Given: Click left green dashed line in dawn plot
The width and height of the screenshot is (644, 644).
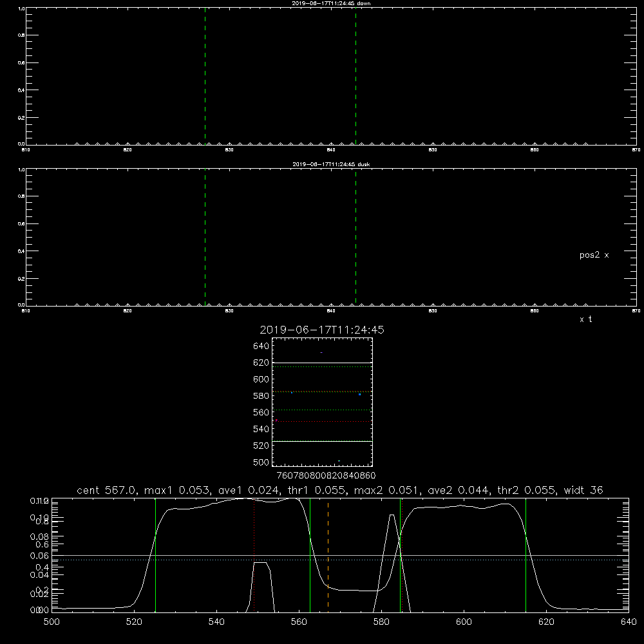Looking at the screenshot, I should pos(205,76).
